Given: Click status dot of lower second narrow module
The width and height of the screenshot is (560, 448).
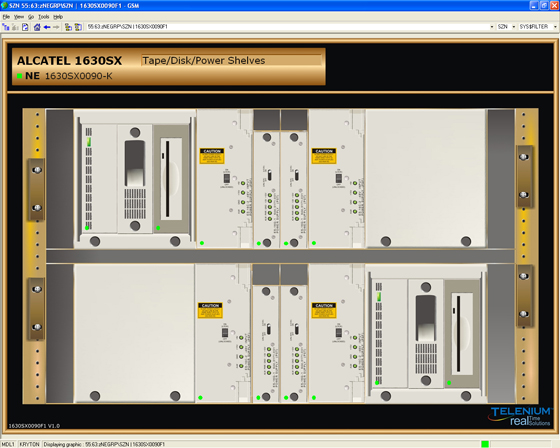Looking at the screenshot, I should [286, 397].
